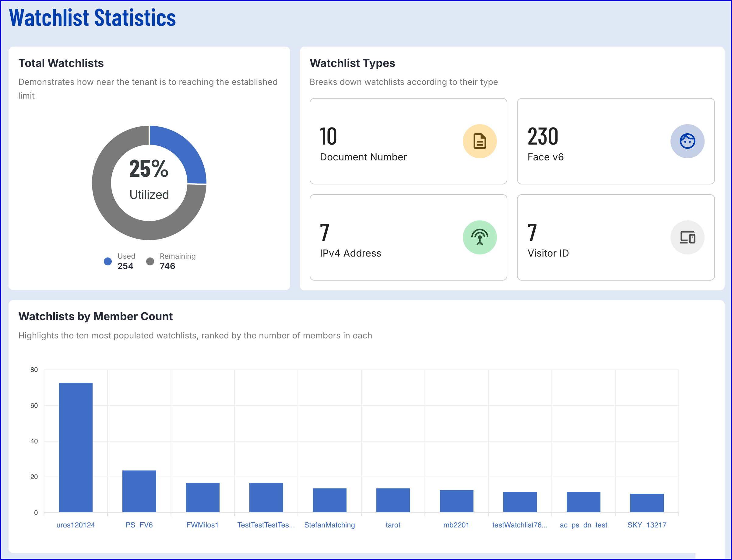The image size is (732, 560).
Task: Click the Visitor ID devices icon
Action: coord(687,237)
